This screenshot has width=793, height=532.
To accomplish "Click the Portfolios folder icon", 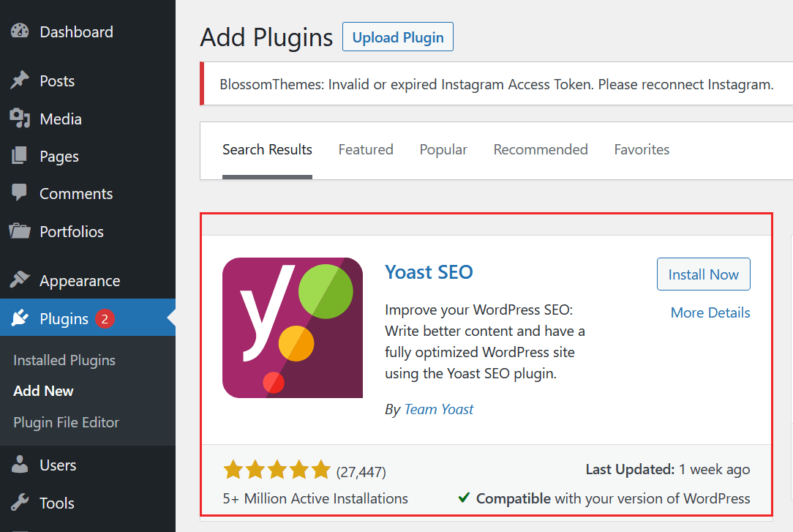I will 20,231.
